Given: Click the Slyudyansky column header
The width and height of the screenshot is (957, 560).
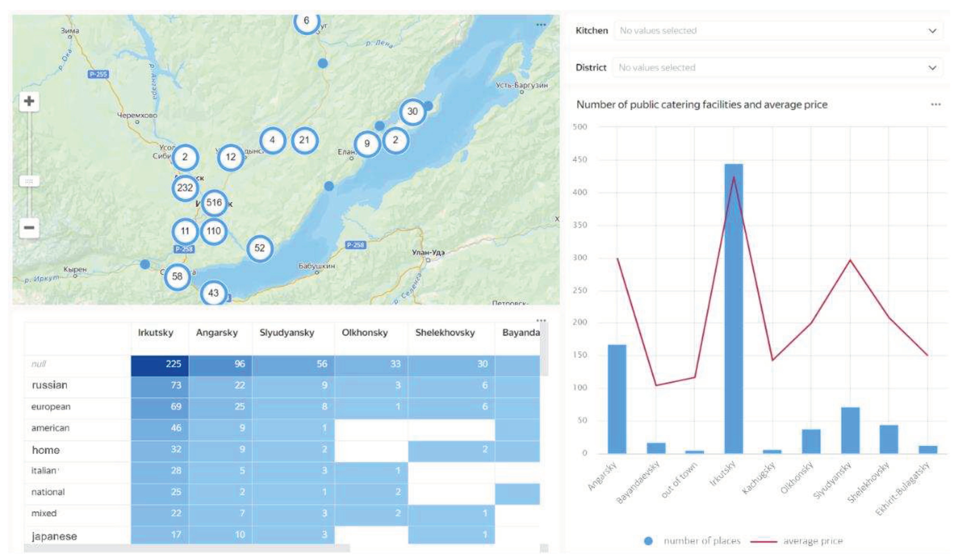Looking at the screenshot, I should point(287,333).
